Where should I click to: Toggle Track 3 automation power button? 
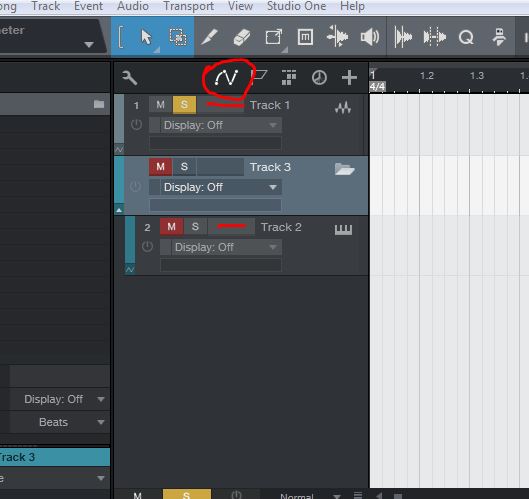pos(136,186)
